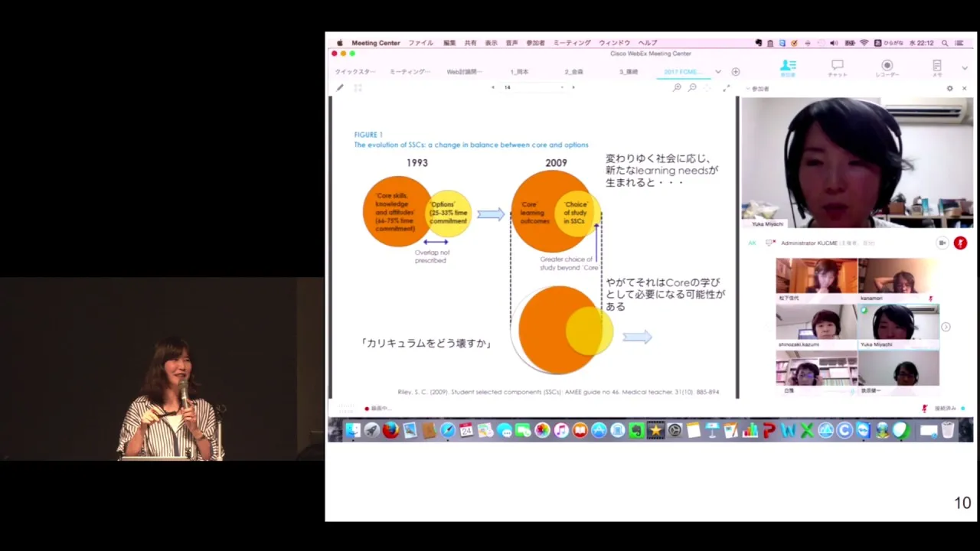Open Calendar icon in the Dock

click(x=466, y=430)
